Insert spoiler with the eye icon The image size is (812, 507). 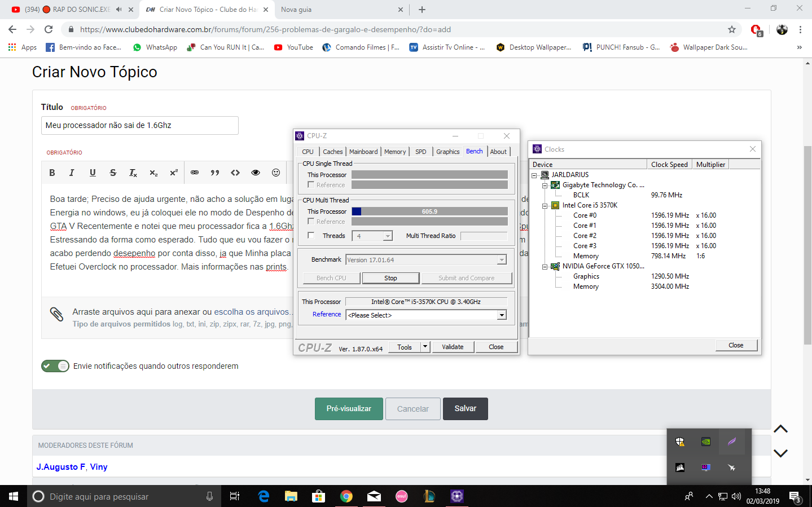(256, 173)
